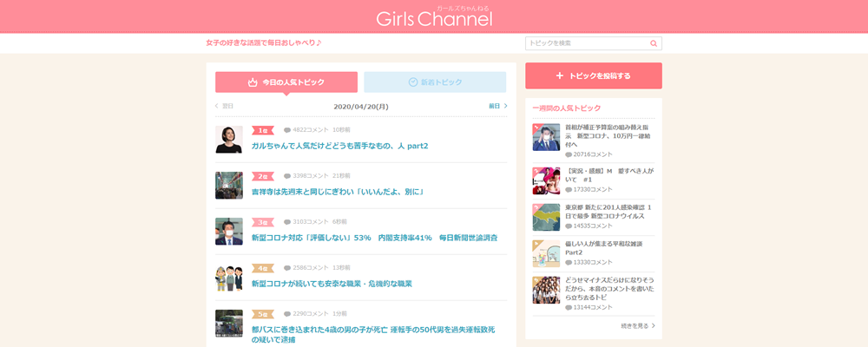Click thumbnail for M 愛すべき人がいて weekly topic

click(546, 181)
